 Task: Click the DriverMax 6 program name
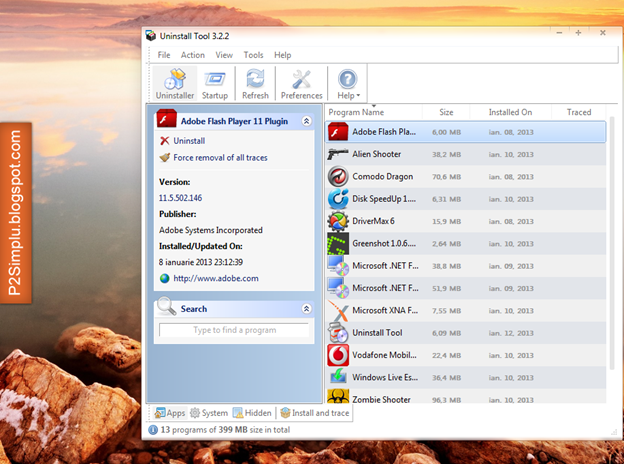373,221
